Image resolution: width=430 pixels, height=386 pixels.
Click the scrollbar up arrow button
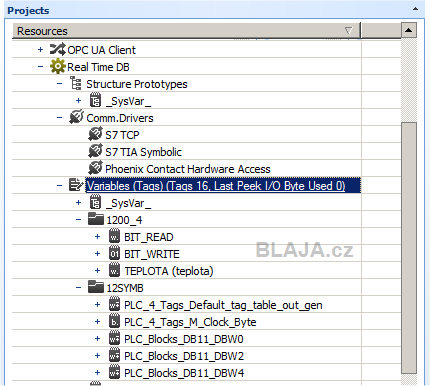(409, 31)
